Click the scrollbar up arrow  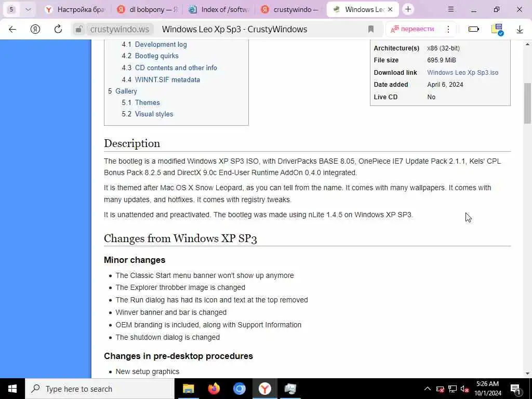coord(527,44)
